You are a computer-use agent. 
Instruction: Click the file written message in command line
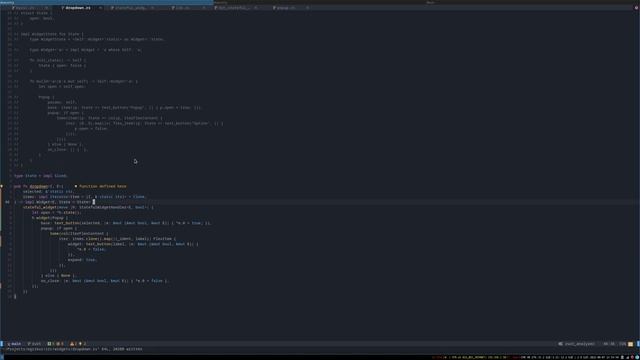(74, 349)
